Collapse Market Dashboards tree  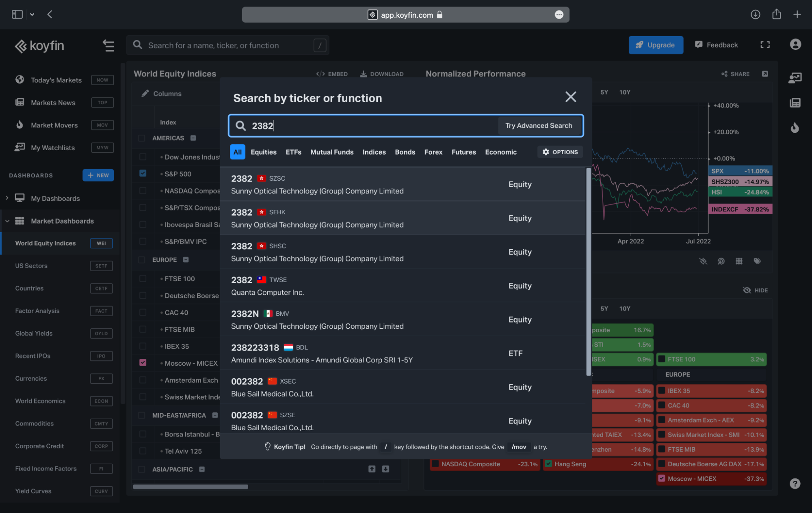click(7, 221)
